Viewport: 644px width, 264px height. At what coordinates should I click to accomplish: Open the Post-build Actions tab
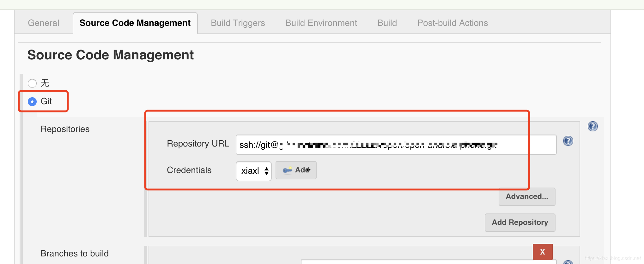pos(453,23)
